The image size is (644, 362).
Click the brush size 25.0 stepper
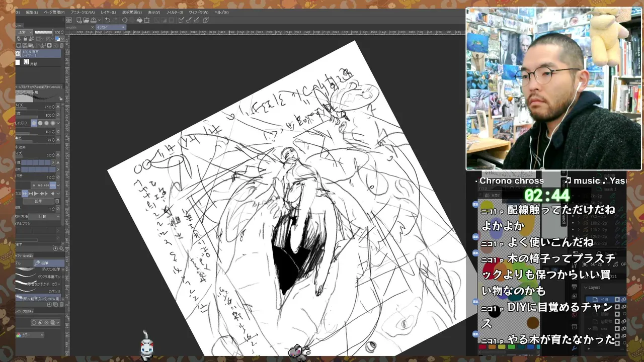click(x=53, y=107)
